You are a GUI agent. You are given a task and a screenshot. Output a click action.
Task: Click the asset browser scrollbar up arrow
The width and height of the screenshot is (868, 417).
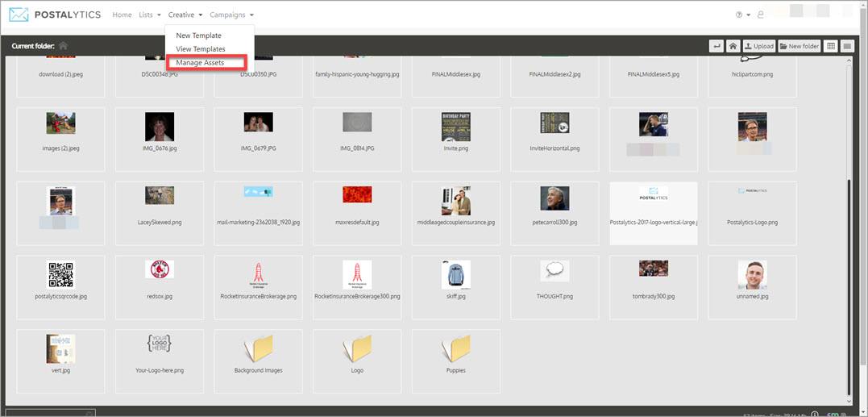849,60
